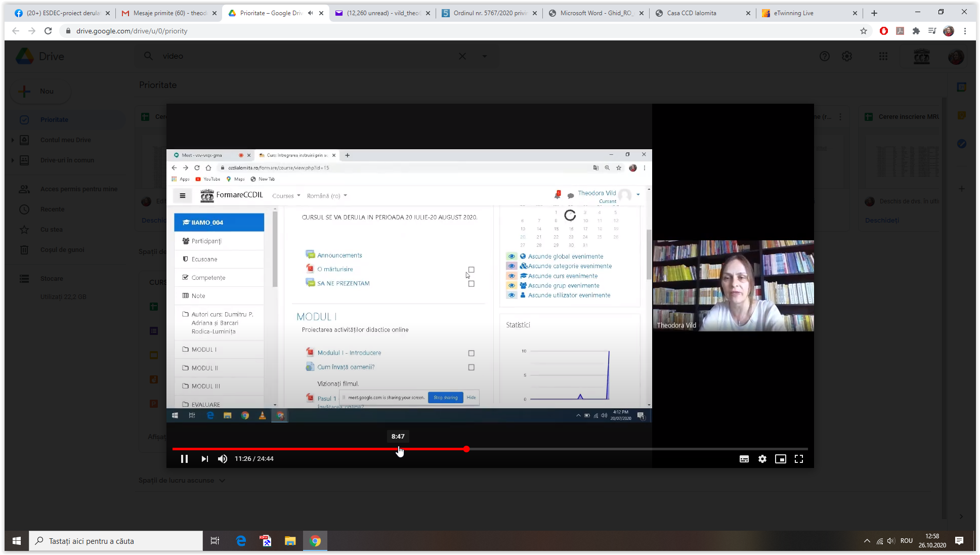The height and width of the screenshot is (555, 980).
Task: Switch to Yahoo mail 12,260 unread tab
Action: 383,13
